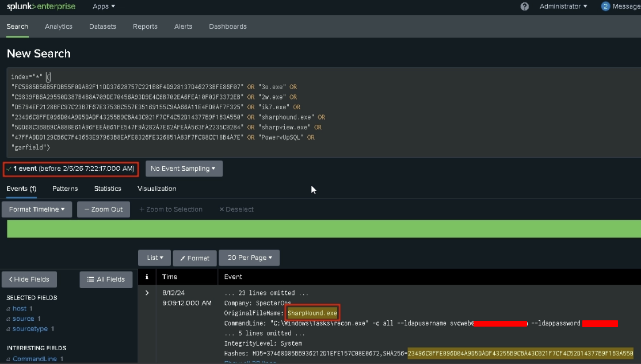Go to the Datasets tab
Viewport: 641px width, 364px height.
(102, 26)
